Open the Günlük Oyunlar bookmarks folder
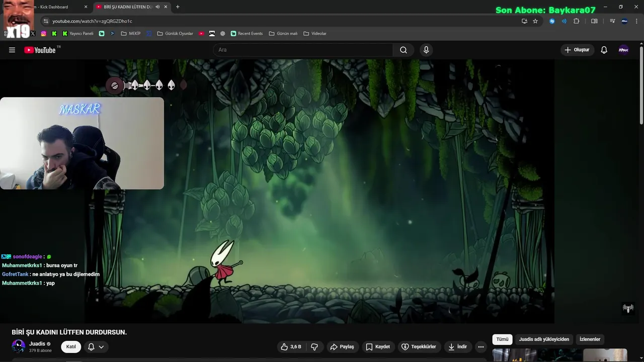The height and width of the screenshot is (362, 644). (175, 34)
